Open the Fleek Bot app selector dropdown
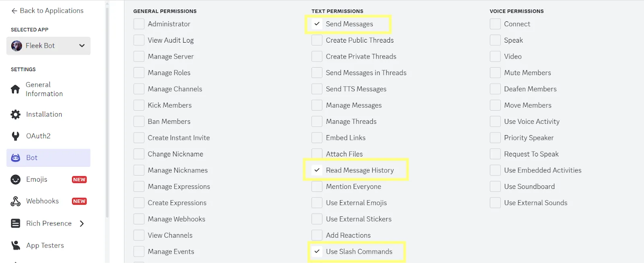Viewport: 644px width, 263px height. click(82, 46)
